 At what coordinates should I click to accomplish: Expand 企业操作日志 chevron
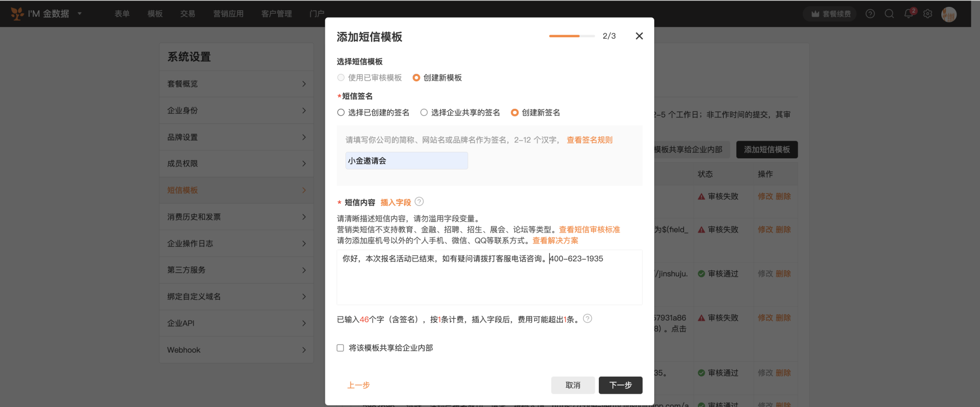click(x=304, y=243)
